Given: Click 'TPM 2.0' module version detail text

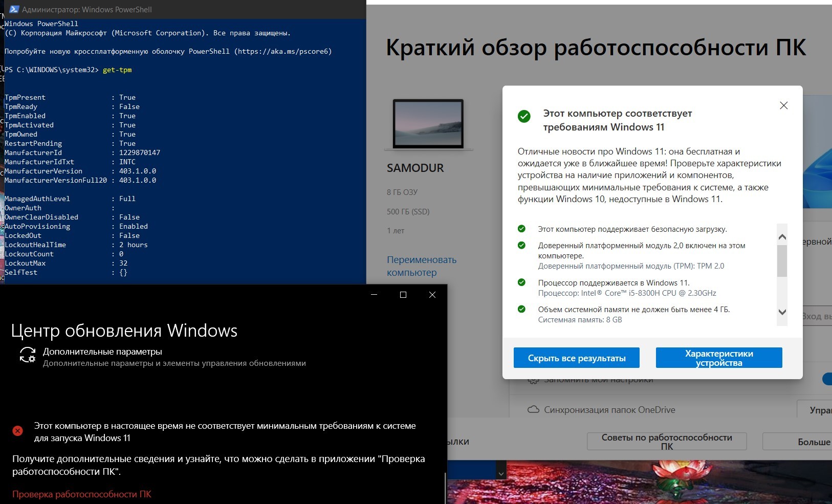Looking at the screenshot, I should pos(631,266).
